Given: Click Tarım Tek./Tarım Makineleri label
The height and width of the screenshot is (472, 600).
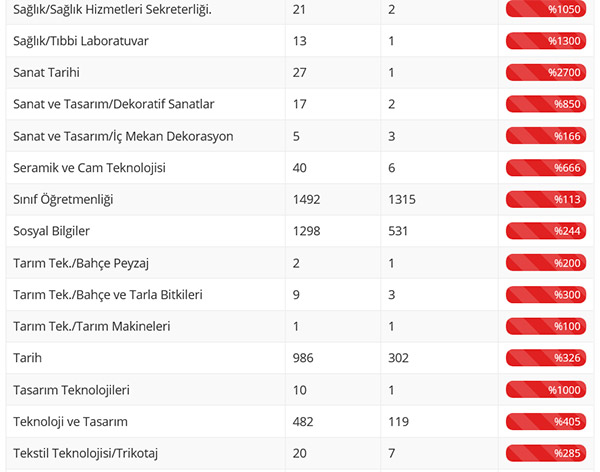Looking at the screenshot, I should click(x=92, y=326).
